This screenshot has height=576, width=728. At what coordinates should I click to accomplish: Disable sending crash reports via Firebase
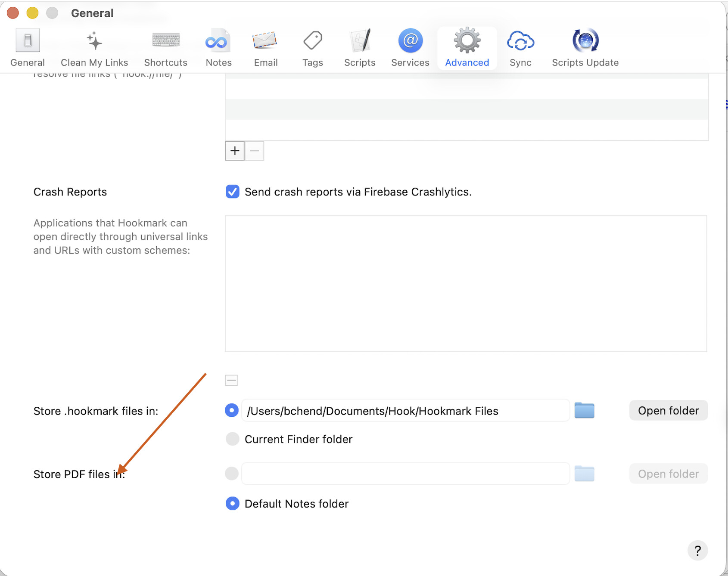point(233,192)
